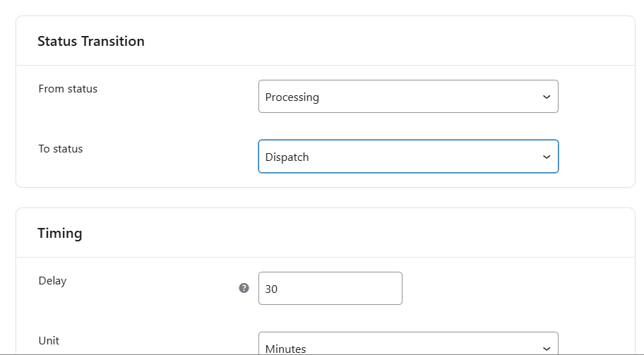Select the "Dispatch" value text
The image size is (644, 355).
(x=287, y=157)
